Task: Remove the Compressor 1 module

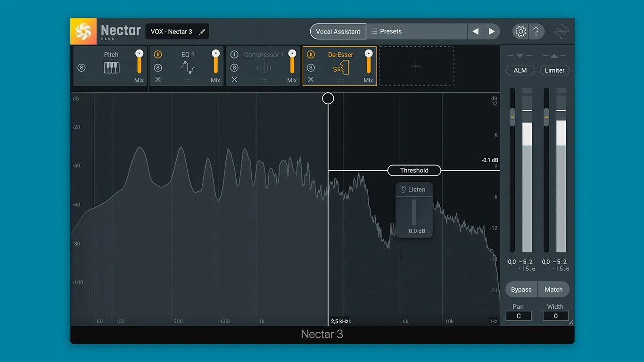Action: pyautogui.click(x=234, y=80)
